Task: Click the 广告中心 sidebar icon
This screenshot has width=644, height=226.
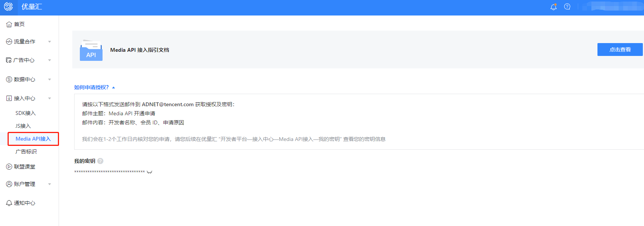Action: pos(9,60)
